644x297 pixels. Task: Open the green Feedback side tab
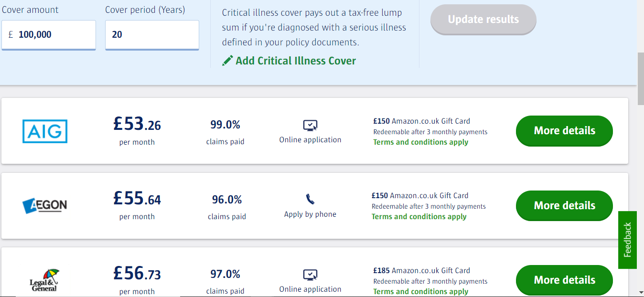point(627,240)
